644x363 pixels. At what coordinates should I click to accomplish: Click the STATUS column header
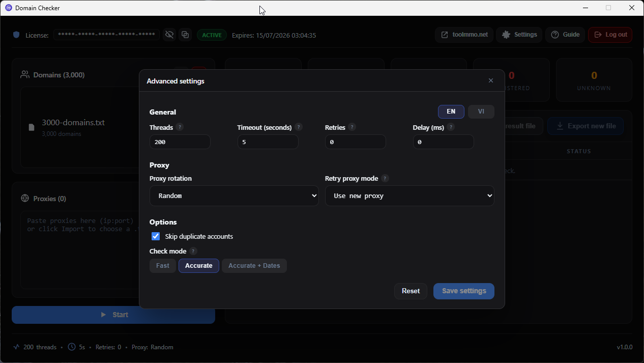[579, 151]
